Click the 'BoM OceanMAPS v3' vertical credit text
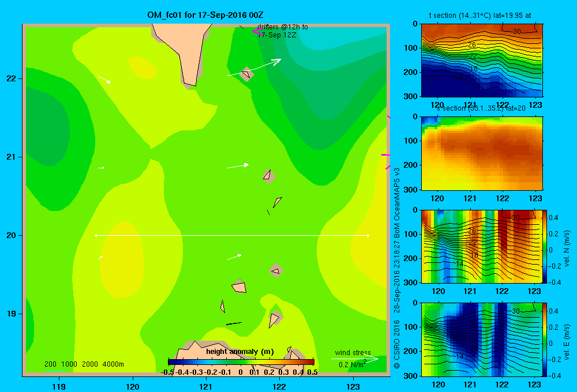The image size is (577, 392). tap(397, 202)
